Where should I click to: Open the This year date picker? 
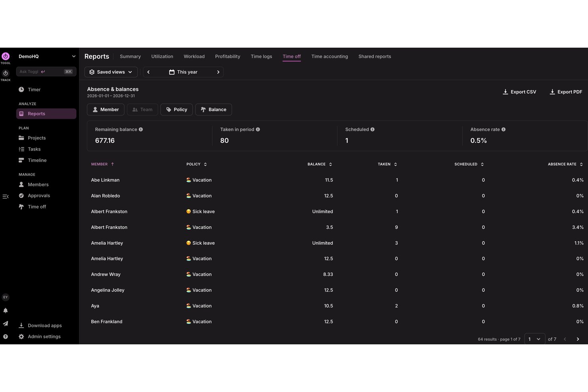tap(184, 72)
